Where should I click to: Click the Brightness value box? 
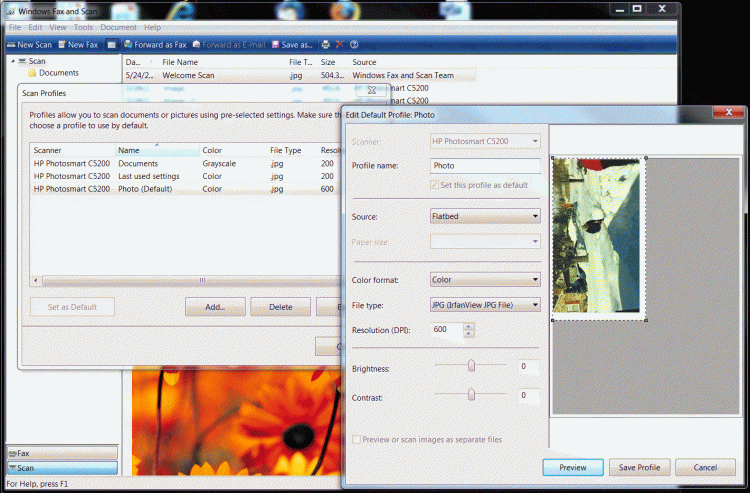coord(528,366)
